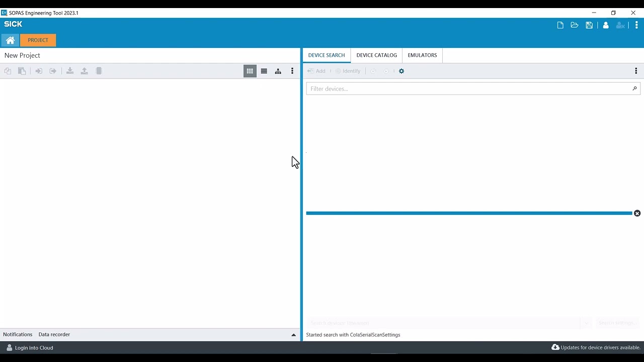This screenshot has width=644, height=362.
Task: Save the project with floppy icon
Action: pyautogui.click(x=589, y=25)
